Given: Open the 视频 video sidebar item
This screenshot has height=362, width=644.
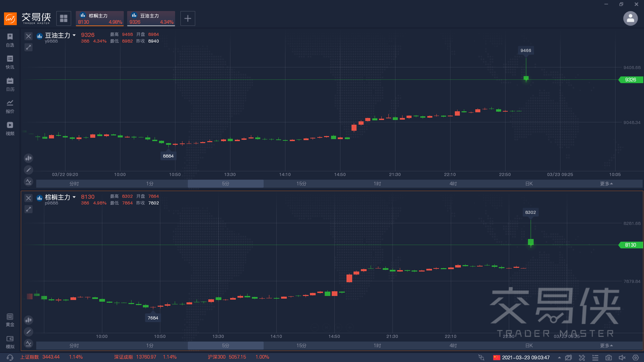Looking at the screenshot, I should (10, 128).
